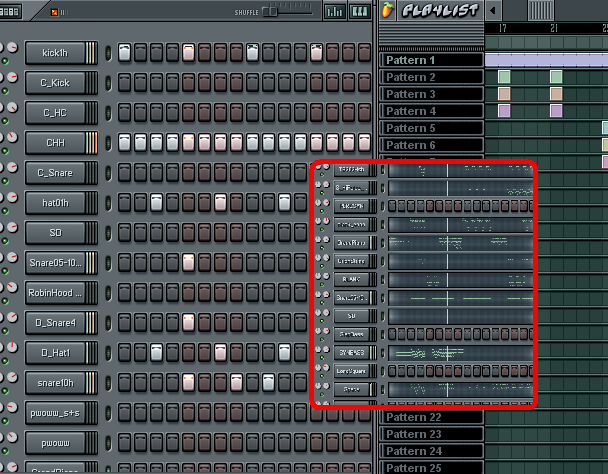
Task: Click the snare10h channel button
Action: point(56,382)
